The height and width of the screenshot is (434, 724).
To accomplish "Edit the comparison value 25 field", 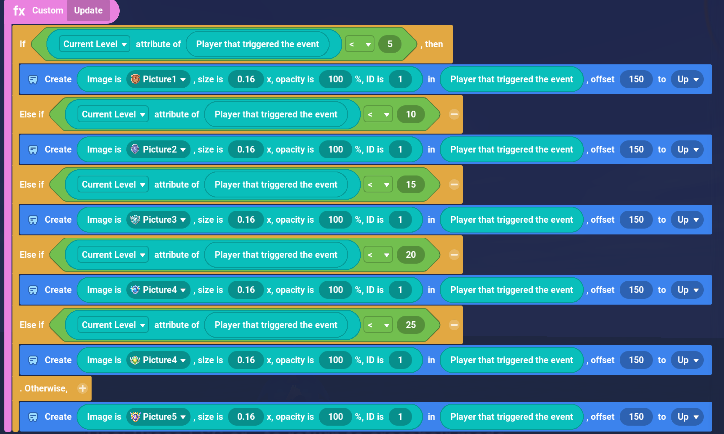I will tap(410, 325).
